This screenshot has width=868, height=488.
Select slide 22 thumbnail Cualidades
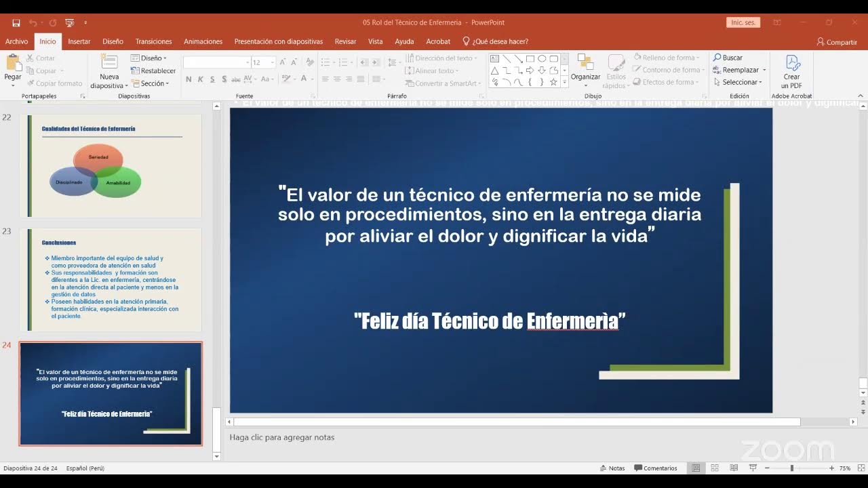(111, 165)
